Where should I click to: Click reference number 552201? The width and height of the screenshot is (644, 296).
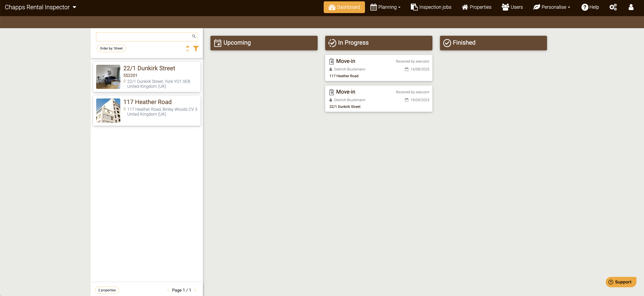(130, 75)
